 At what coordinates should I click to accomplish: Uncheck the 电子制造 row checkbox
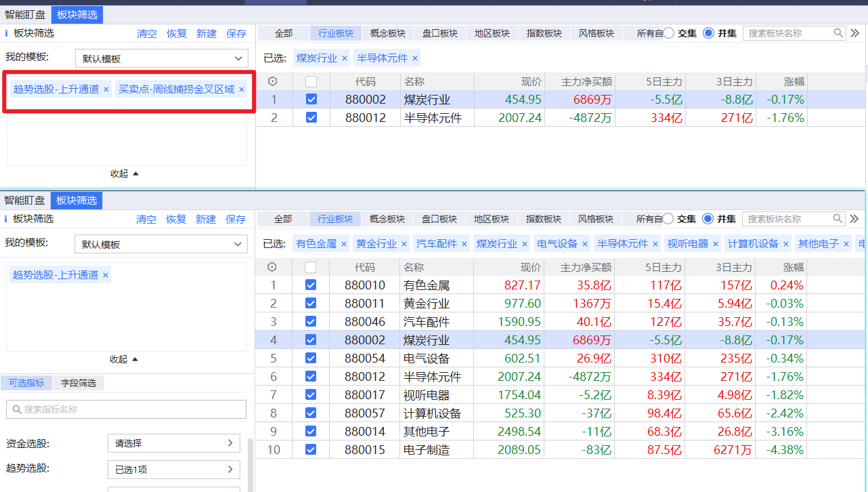tap(311, 449)
